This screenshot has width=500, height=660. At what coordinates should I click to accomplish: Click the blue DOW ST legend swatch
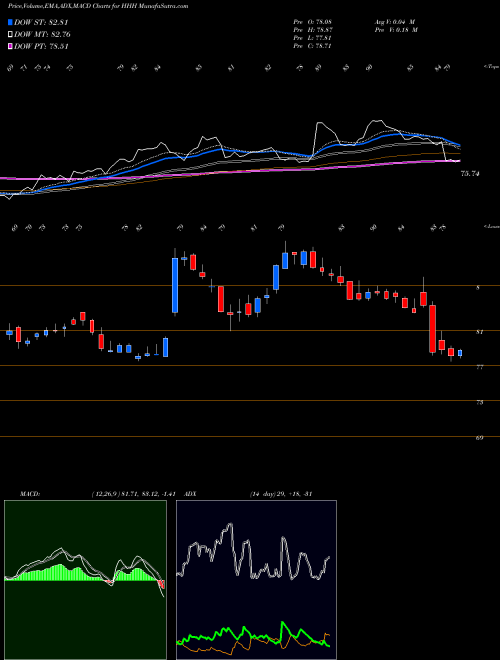pos(11,22)
